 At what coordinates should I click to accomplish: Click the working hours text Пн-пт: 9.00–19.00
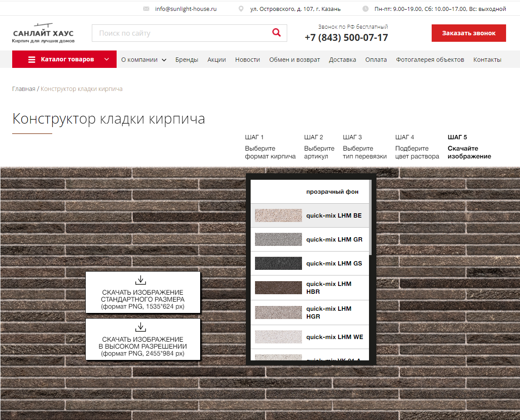point(440,9)
